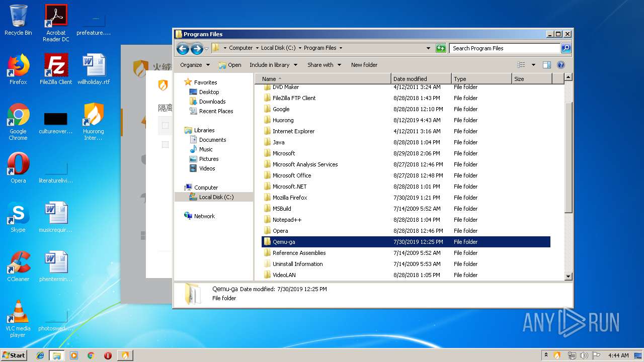Click Chrome icon in taskbar
The height and width of the screenshot is (362, 644).
point(91,355)
